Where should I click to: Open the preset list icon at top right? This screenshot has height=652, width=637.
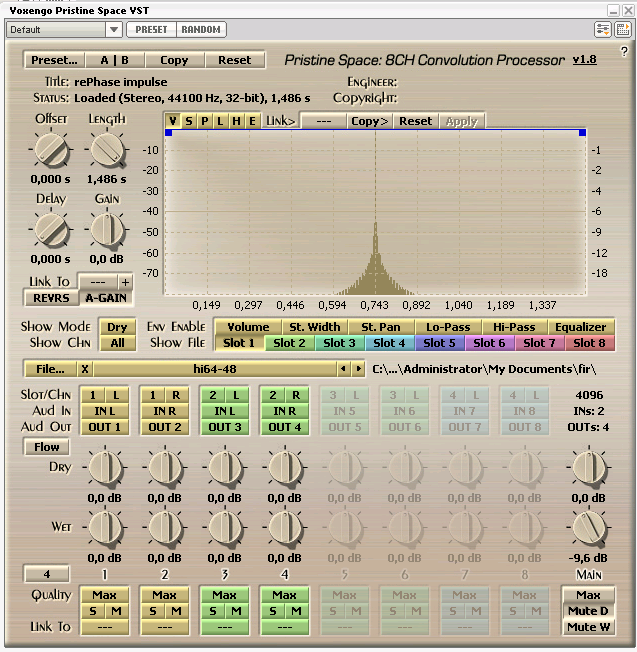click(x=623, y=30)
